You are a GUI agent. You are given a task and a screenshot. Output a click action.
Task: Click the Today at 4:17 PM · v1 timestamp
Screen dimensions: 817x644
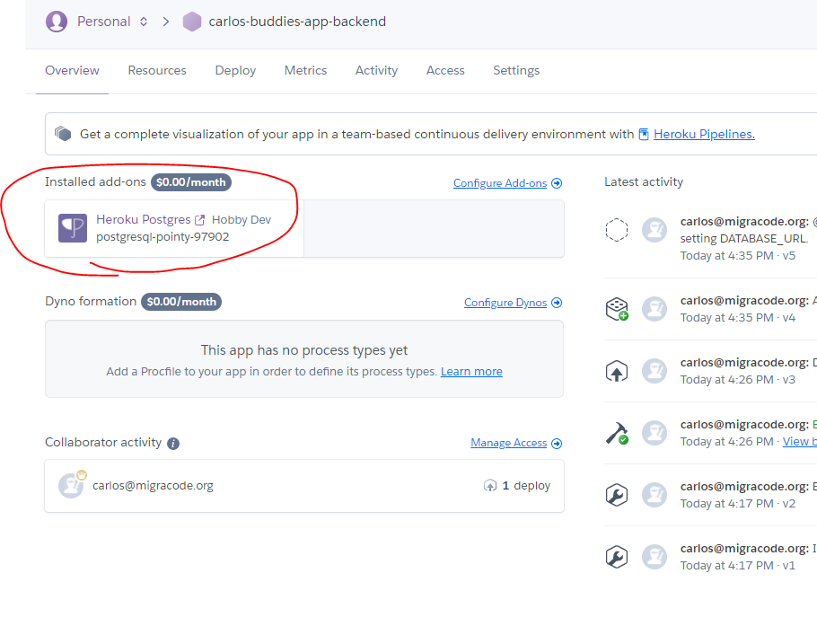pos(738,566)
